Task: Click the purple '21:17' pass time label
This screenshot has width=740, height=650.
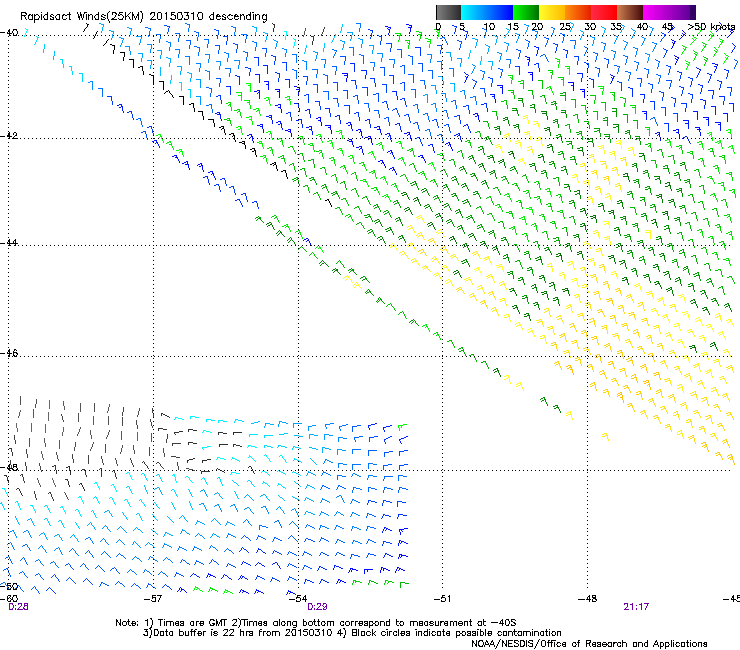Action: [636, 607]
